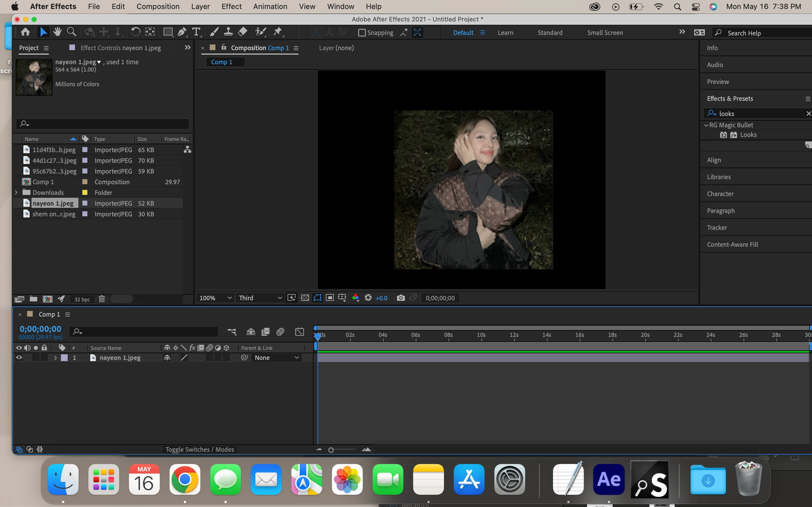The width and height of the screenshot is (812, 507).
Task: Switch to Effect Controls nayeon 1.jpeg tab
Action: click(x=120, y=48)
